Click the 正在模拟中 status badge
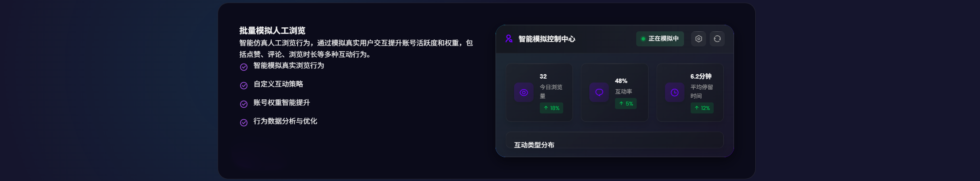980x181 pixels. (x=660, y=39)
